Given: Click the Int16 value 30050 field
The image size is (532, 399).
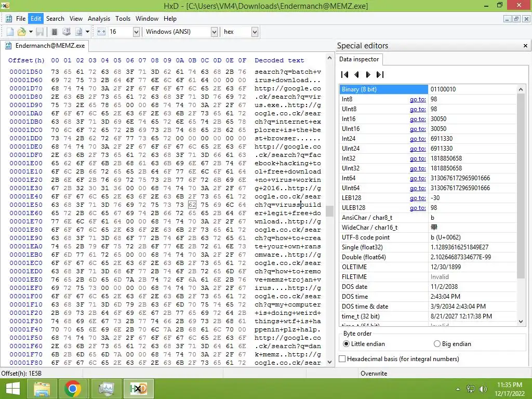Looking at the screenshot, I should coord(472,119).
